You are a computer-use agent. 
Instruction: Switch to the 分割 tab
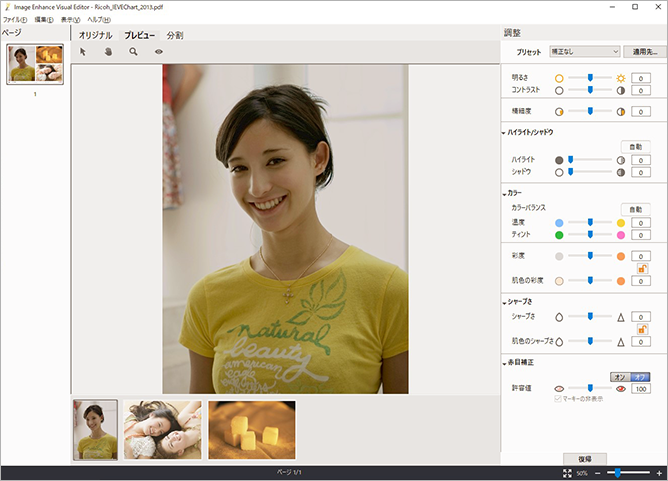tap(174, 35)
